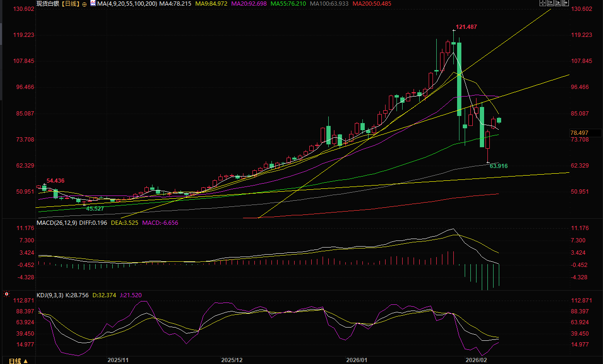The width and height of the screenshot is (603, 364).
Task: Select the MACD:-6.656 value
Action: click(x=160, y=222)
